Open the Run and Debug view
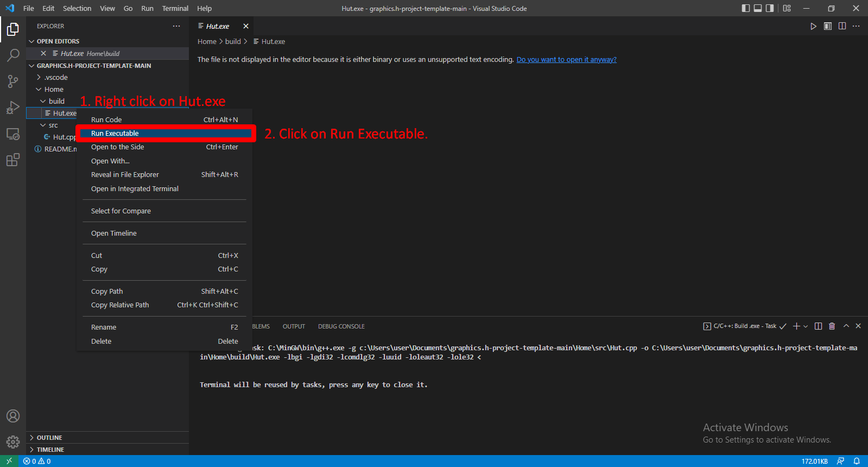 click(13, 108)
